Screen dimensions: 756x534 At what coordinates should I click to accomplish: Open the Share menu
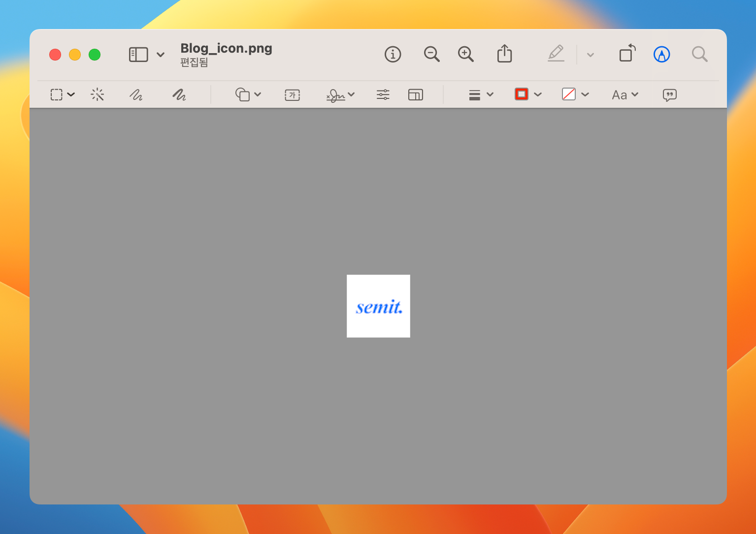(504, 54)
